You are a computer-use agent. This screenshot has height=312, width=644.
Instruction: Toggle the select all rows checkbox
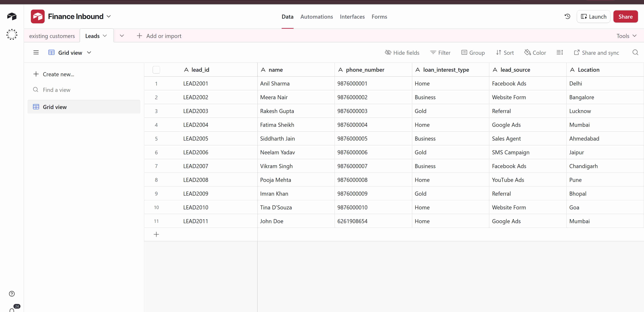(x=156, y=70)
